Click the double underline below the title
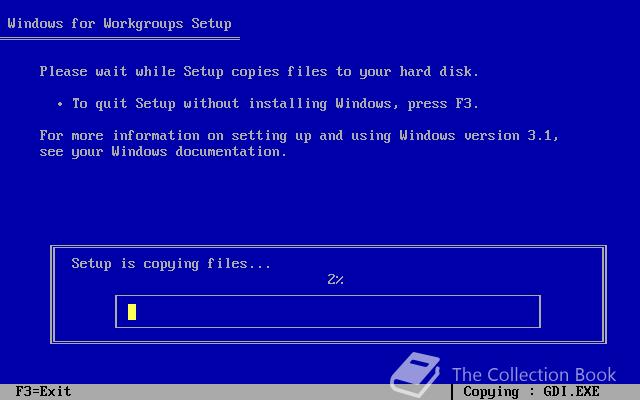This screenshot has height=400, width=640. [x=120, y=39]
